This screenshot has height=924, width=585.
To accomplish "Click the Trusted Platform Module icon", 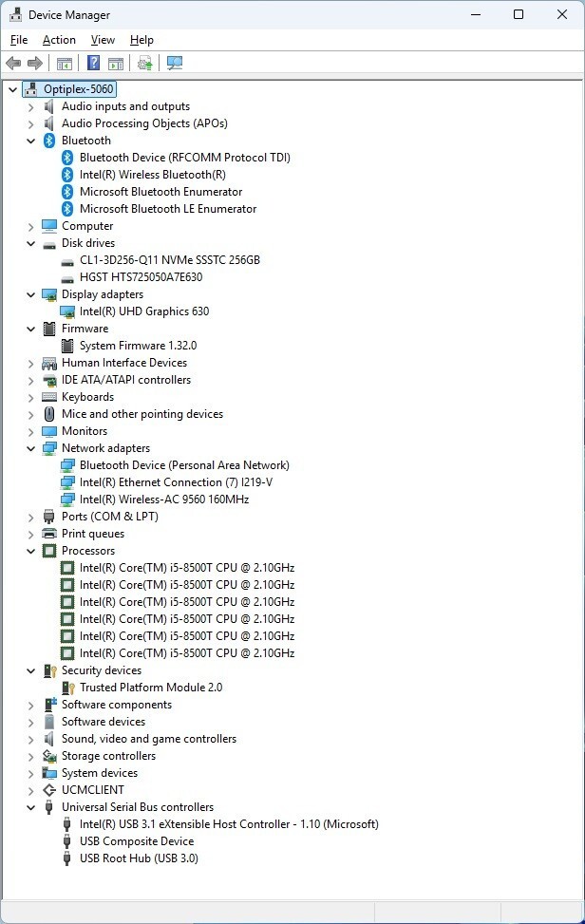I will coord(67,688).
